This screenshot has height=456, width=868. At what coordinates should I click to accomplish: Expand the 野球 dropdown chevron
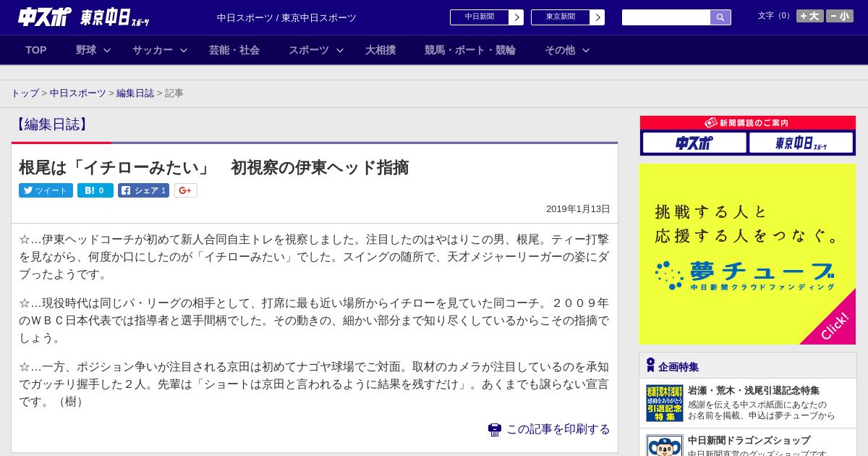[x=107, y=50]
